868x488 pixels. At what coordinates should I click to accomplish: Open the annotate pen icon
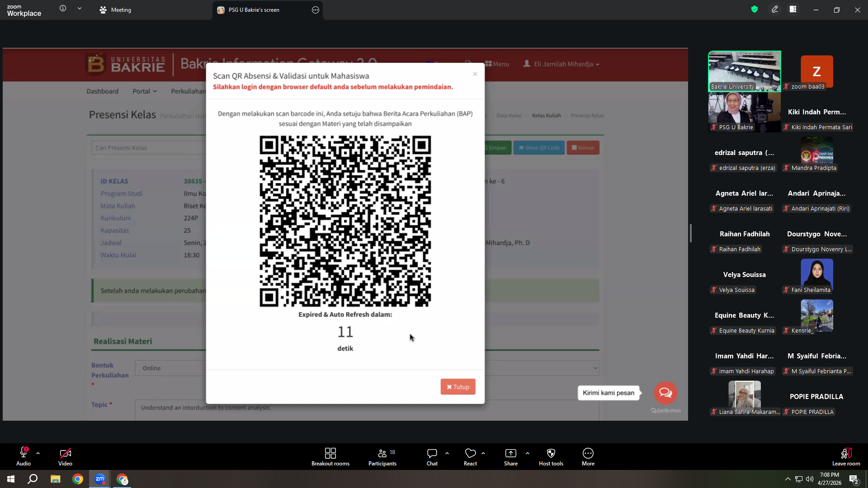[775, 9]
